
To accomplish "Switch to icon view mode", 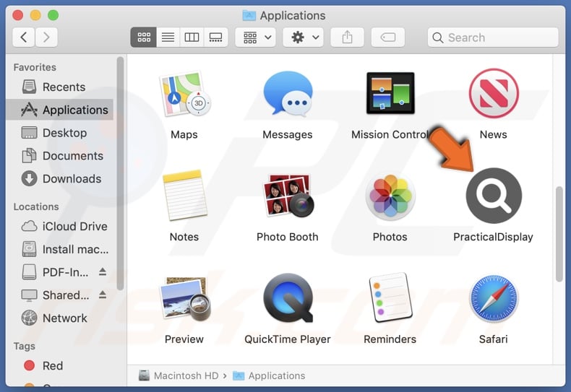I will coord(144,37).
